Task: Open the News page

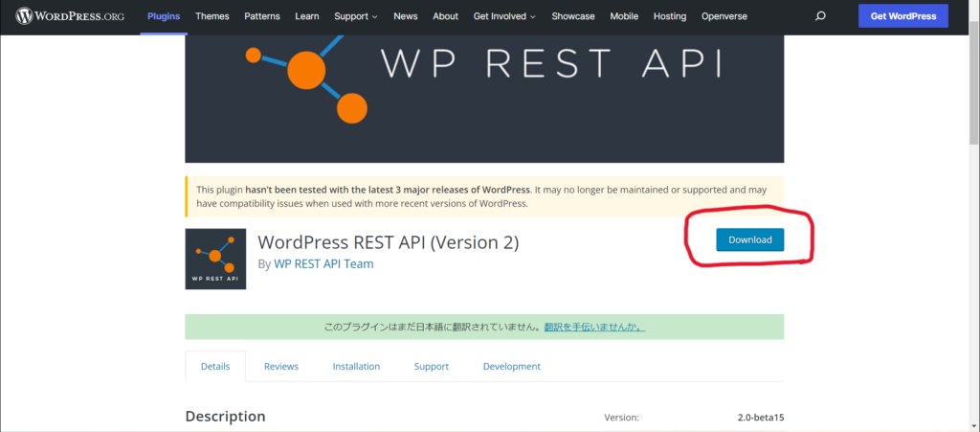Action: [406, 16]
